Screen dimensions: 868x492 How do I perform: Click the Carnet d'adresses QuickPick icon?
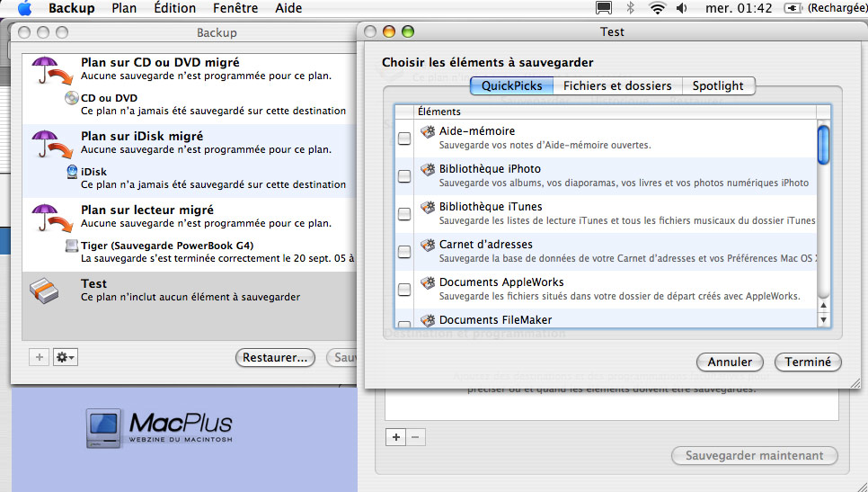click(428, 245)
